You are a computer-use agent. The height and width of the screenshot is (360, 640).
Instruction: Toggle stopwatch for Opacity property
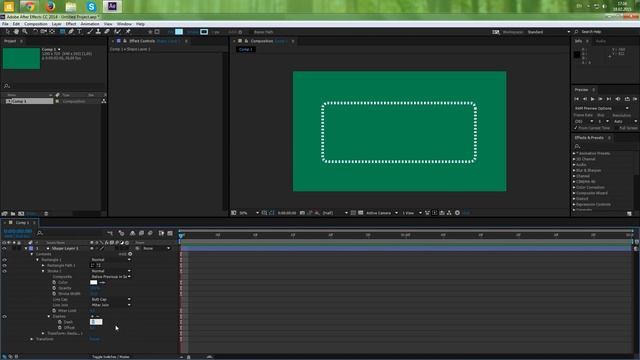pos(54,288)
